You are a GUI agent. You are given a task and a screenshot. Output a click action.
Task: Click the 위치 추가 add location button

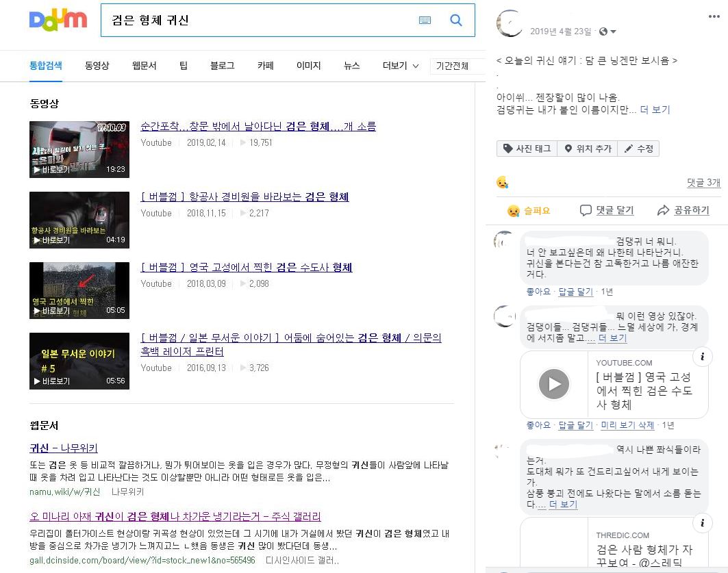pos(587,149)
